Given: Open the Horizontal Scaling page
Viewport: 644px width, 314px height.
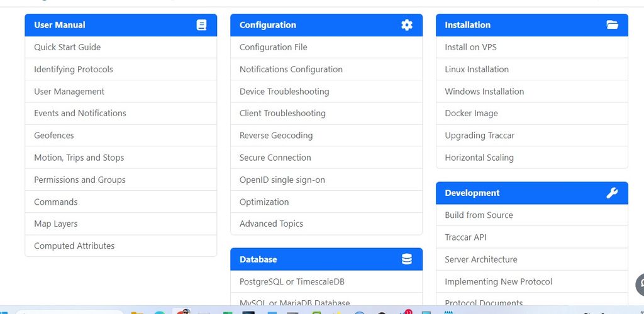Looking at the screenshot, I should tap(532, 158).
